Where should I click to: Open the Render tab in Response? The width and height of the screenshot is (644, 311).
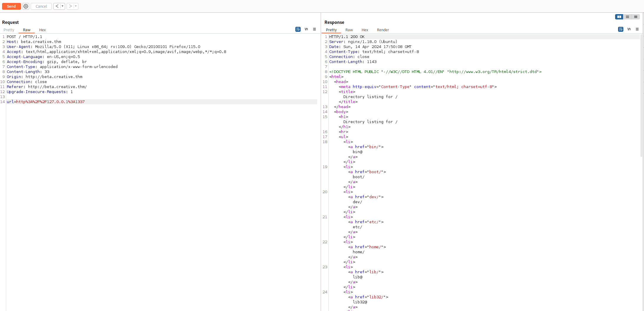click(383, 30)
